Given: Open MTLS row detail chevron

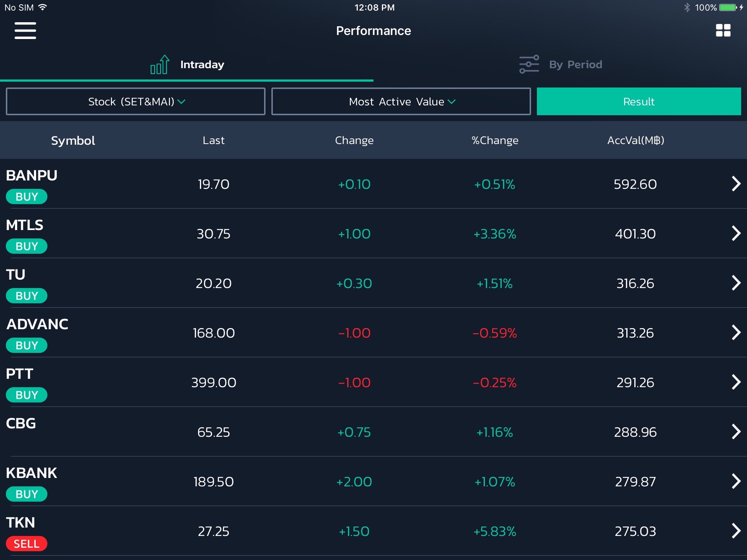Looking at the screenshot, I should click(736, 233).
